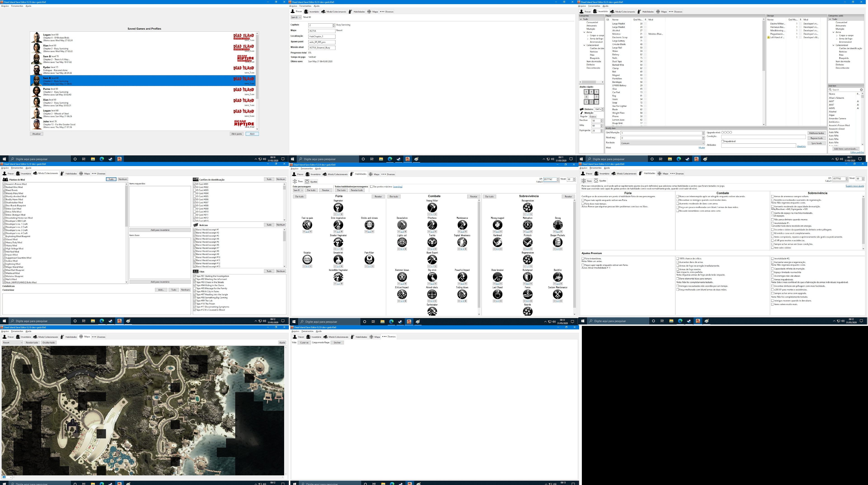The height and width of the screenshot is (485, 868).
Task: Select the Tackle skill icon
Action: click(432, 242)
